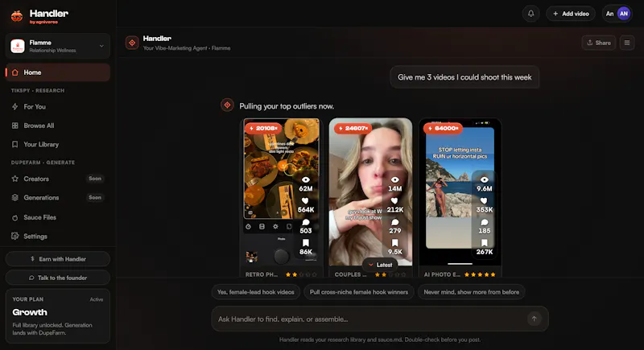The height and width of the screenshot is (350, 644).
Task: Click the Active label in Your Plan
Action: (x=97, y=299)
